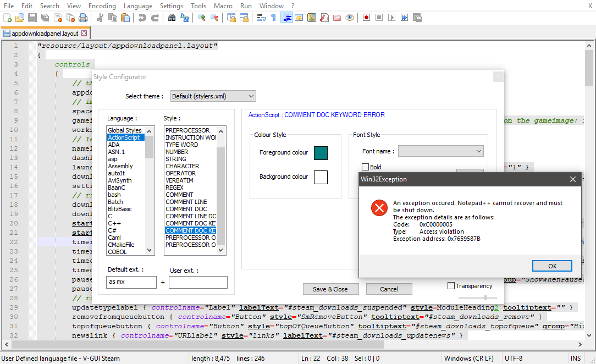Switch to appdownloadpanel.layout tab
596x364 pixels.
45,34
